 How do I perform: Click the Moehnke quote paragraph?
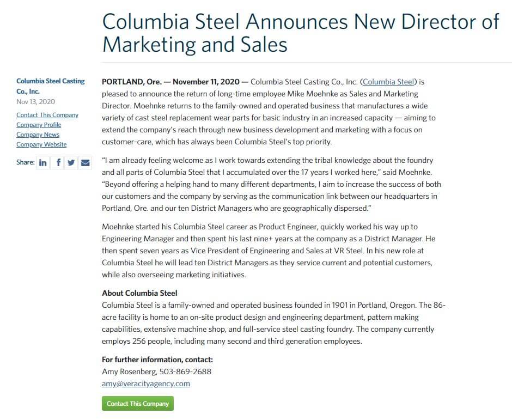point(271,184)
